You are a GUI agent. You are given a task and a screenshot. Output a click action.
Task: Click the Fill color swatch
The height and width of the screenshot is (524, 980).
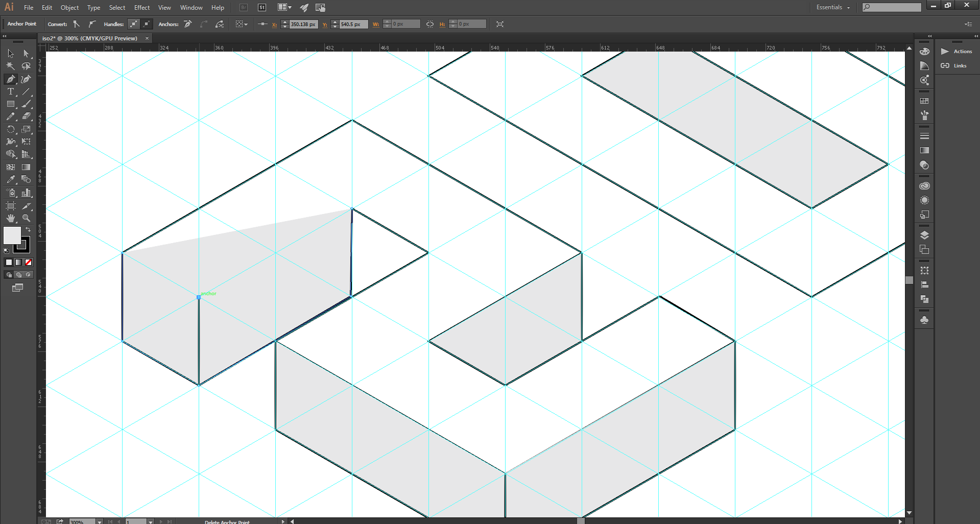[x=12, y=235]
